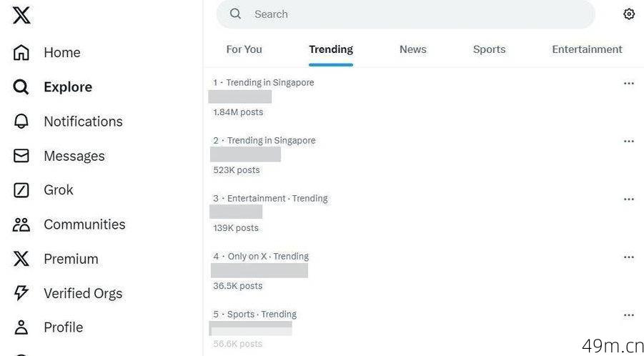
Task: Switch to the For You tab
Action: coord(244,49)
